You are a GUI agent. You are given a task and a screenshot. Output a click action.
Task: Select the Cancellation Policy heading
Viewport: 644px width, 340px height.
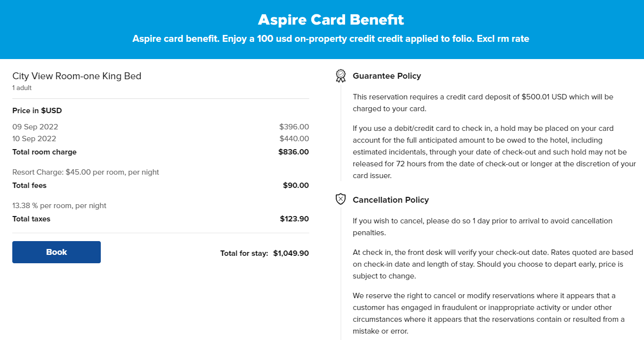tap(391, 200)
